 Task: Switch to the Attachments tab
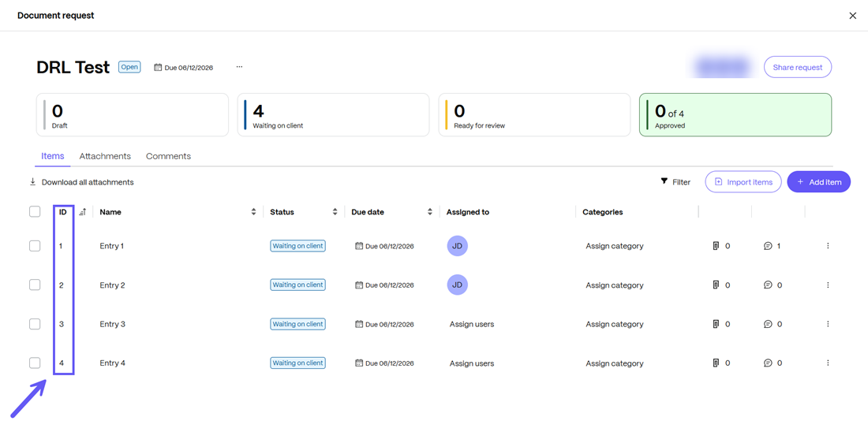coord(105,156)
